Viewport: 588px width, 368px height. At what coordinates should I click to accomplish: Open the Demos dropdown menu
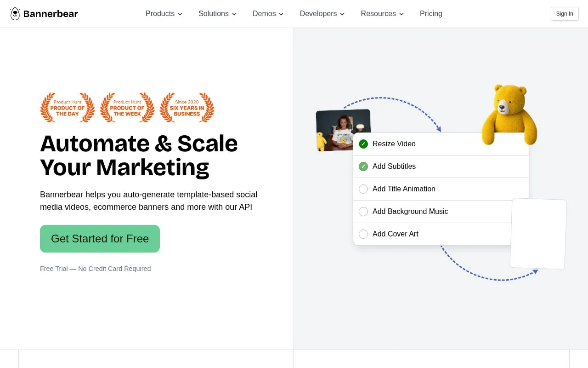[x=268, y=14]
